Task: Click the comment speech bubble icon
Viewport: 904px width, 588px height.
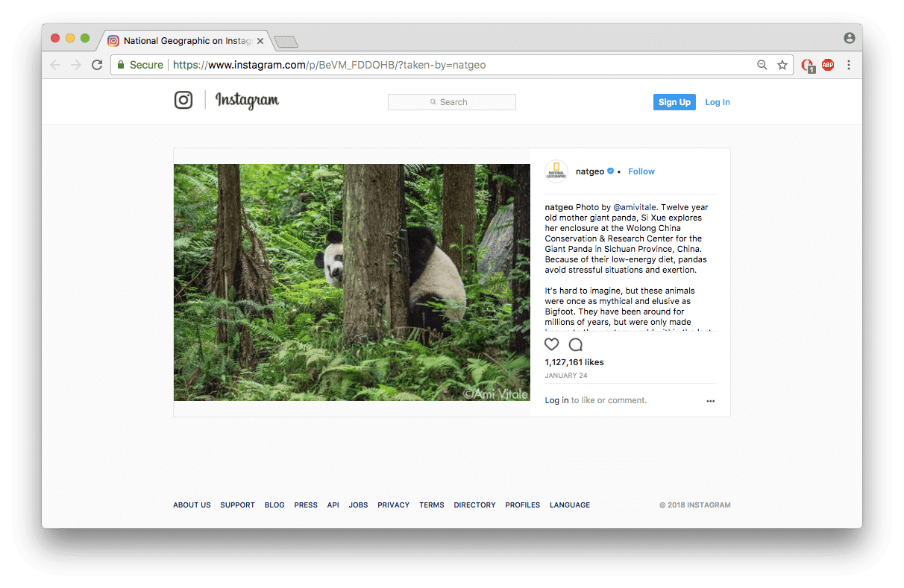Action: [576, 344]
